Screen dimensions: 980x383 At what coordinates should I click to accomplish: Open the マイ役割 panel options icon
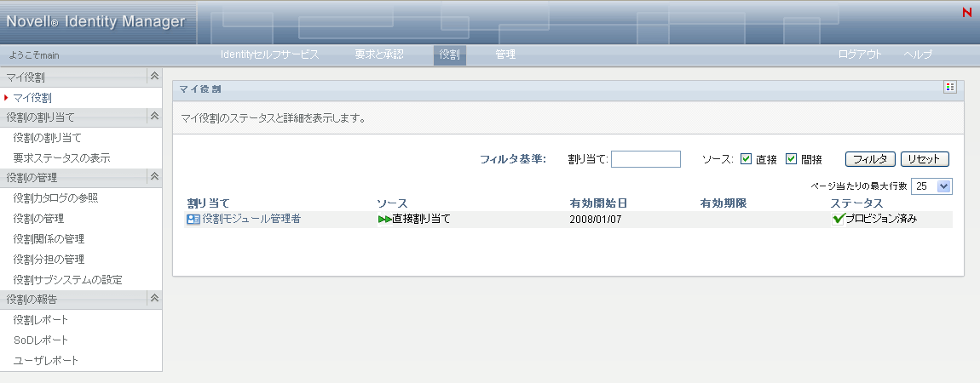pyautogui.click(x=950, y=88)
